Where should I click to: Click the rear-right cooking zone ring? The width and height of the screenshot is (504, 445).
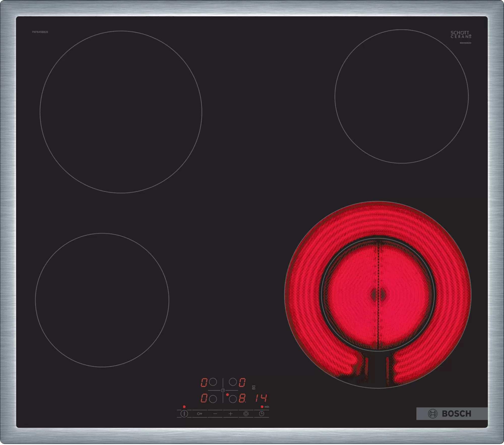pyautogui.click(x=401, y=96)
